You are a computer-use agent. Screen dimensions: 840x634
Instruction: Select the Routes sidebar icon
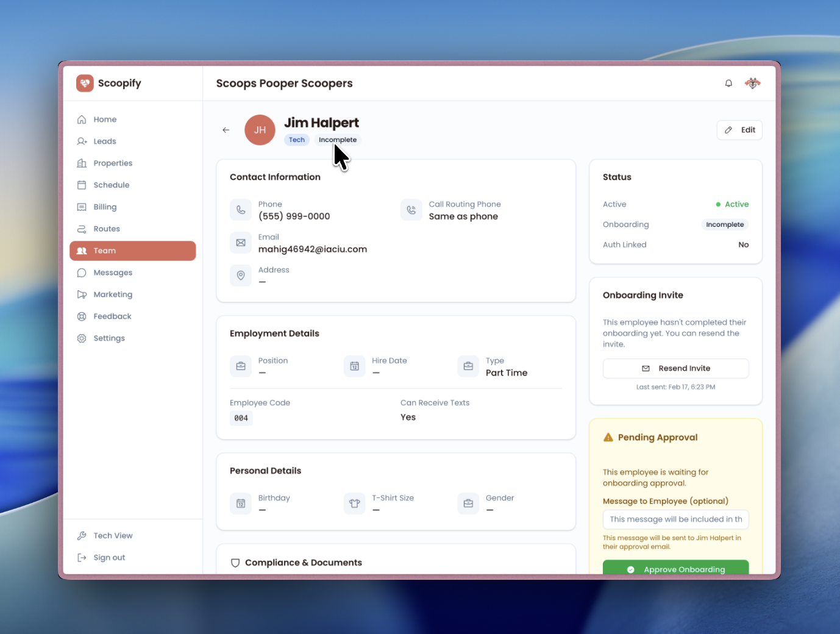click(82, 229)
